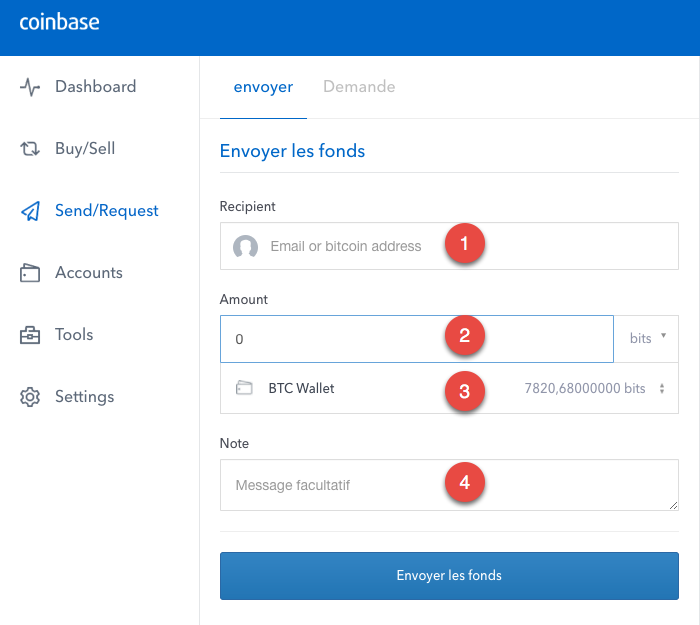Click the recipient avatar icon

click(x=246, y=246)
